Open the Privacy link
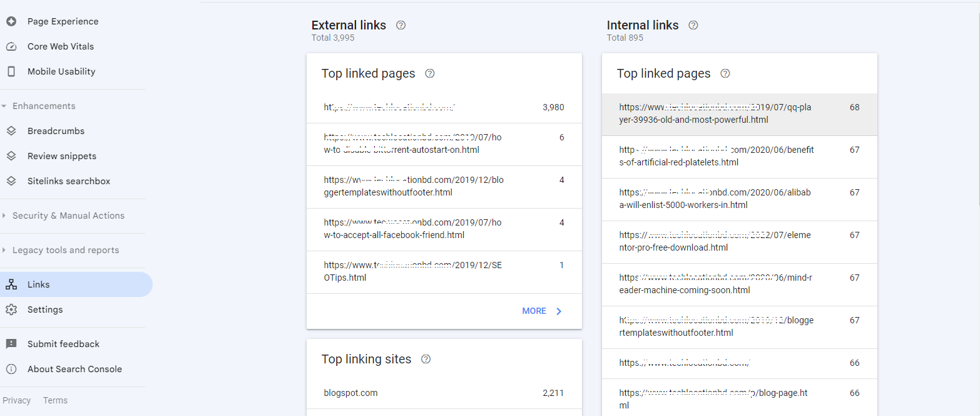 [16, 400]
